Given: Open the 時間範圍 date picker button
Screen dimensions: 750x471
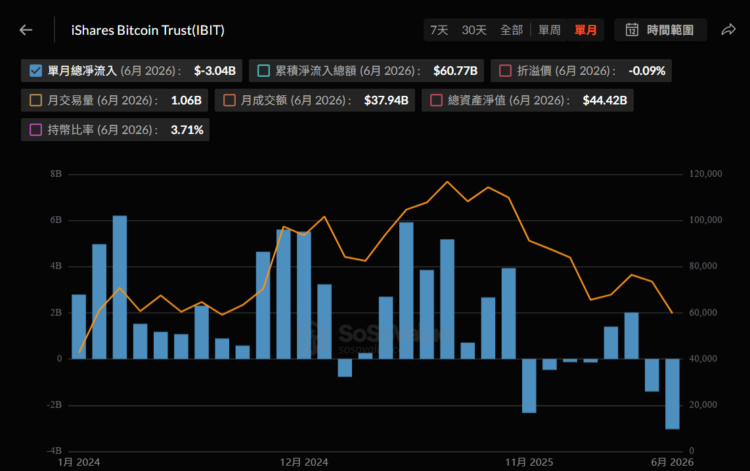Looking at the screenshot, I should (x=660, y=30).
